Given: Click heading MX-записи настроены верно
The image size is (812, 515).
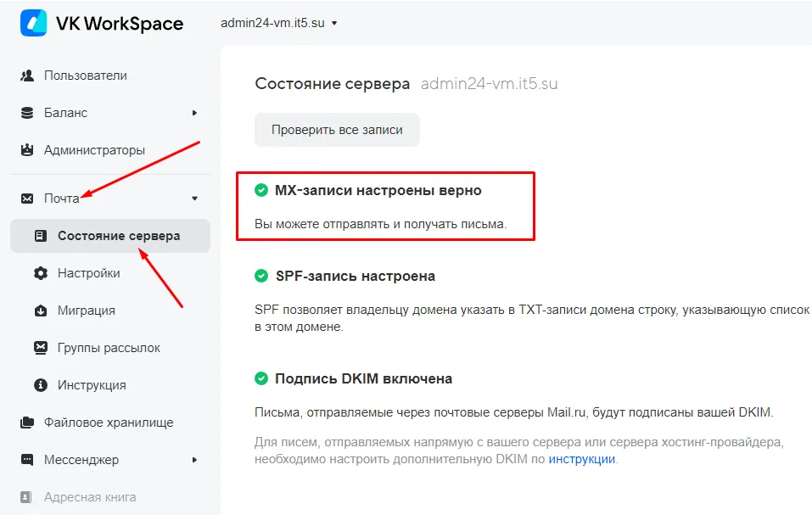Looking at the screenshot, I should pyautogui.click(x=378, y=190).
